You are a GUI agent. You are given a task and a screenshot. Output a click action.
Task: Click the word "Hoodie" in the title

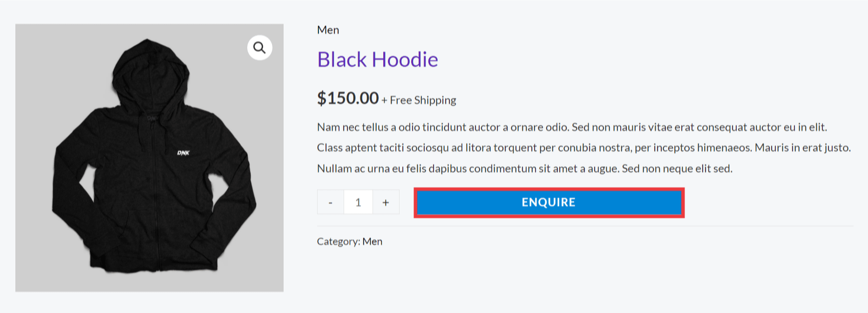(405, 60)
